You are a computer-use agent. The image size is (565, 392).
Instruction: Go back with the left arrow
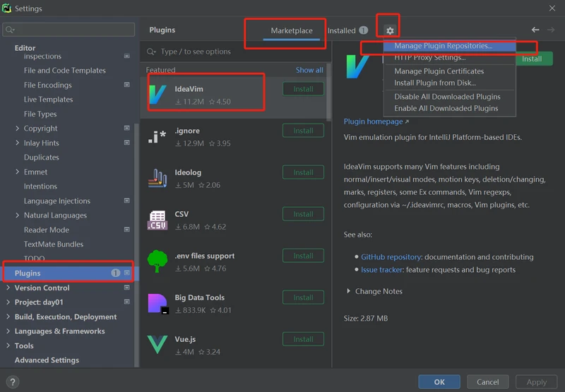535,30
